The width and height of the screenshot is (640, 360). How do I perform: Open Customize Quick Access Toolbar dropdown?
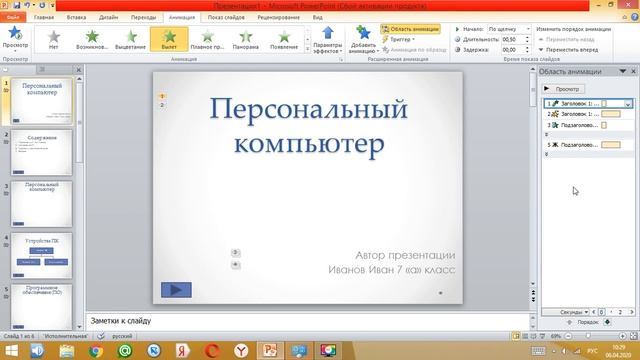53,5
